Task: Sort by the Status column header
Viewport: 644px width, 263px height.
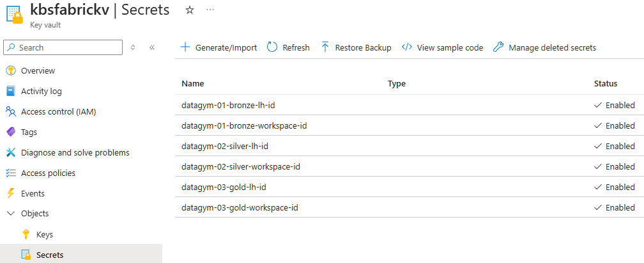Action: click(606, 84)
